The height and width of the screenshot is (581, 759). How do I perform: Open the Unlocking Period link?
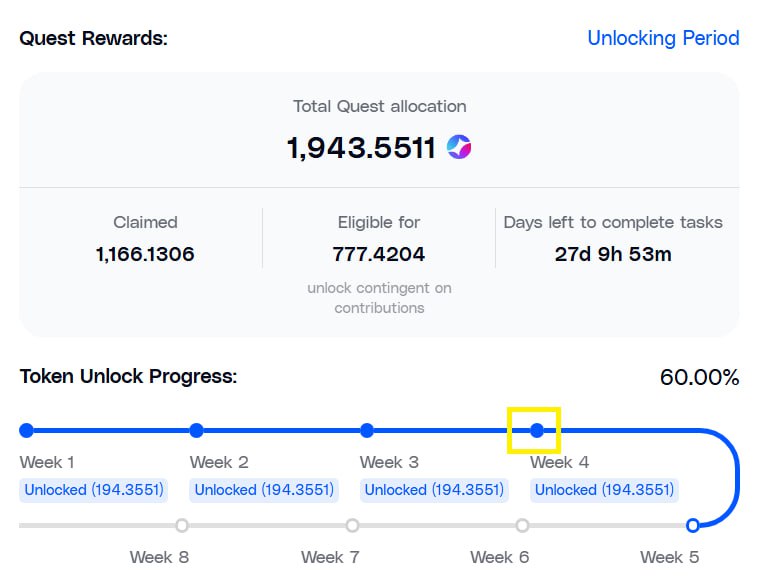pos(663,38)
